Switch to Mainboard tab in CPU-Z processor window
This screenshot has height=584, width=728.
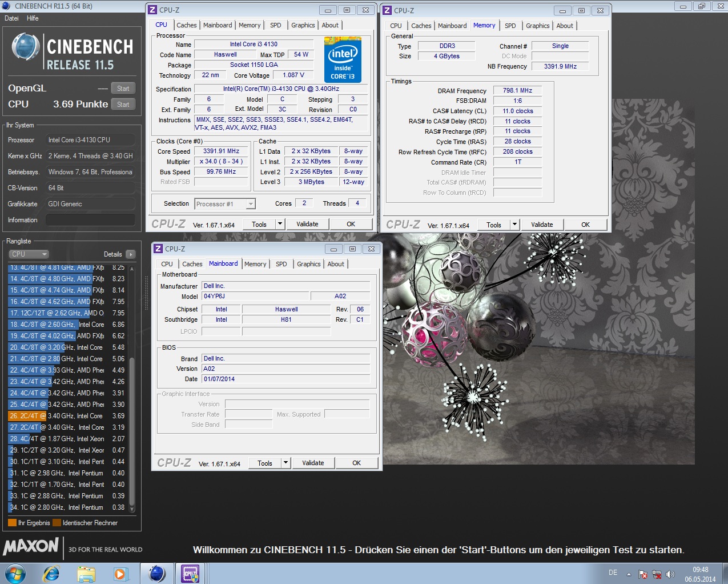click(x=218, y=25)
